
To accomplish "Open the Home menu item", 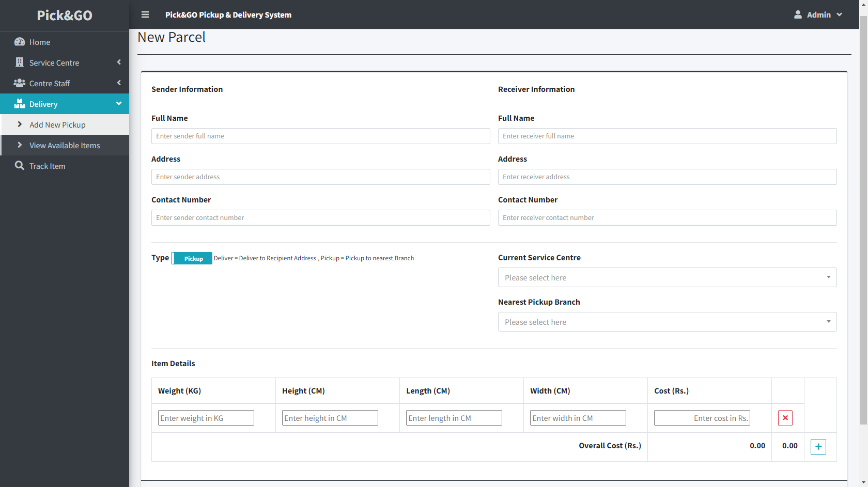I will (65, 42).
